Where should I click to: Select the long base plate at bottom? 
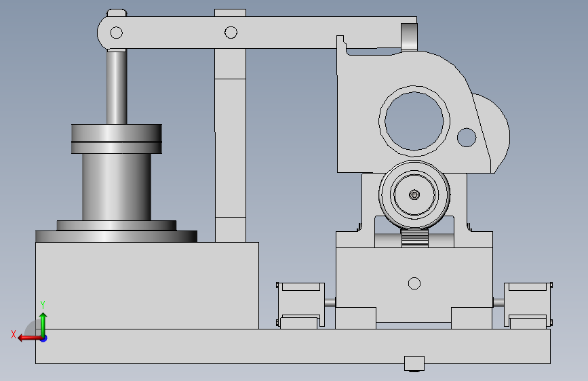(293, 346)
